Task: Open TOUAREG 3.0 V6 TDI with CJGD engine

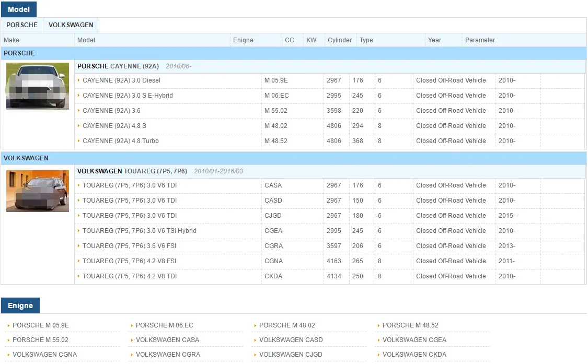Action: (x=130, y=216)
